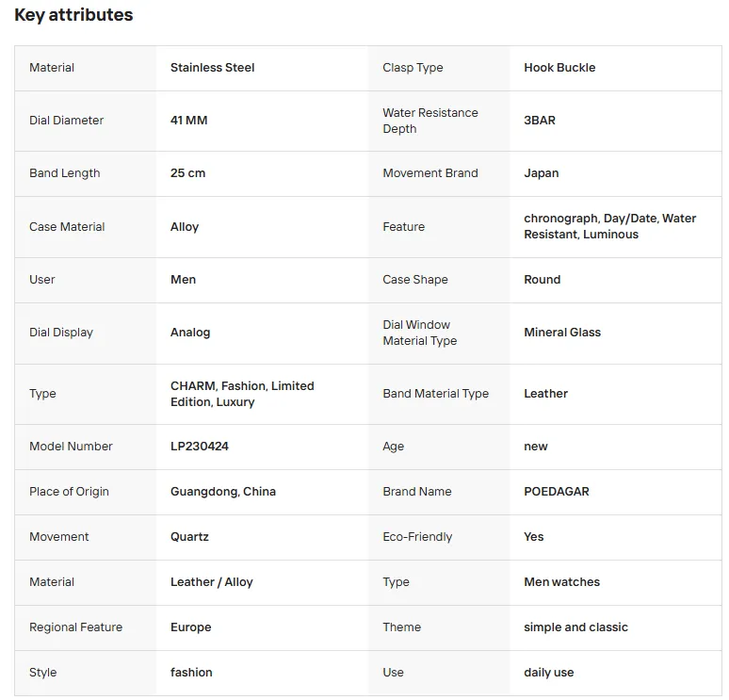Select the Stainless Steel material value
Screen dimensions: 729x700
click(213, 68)
